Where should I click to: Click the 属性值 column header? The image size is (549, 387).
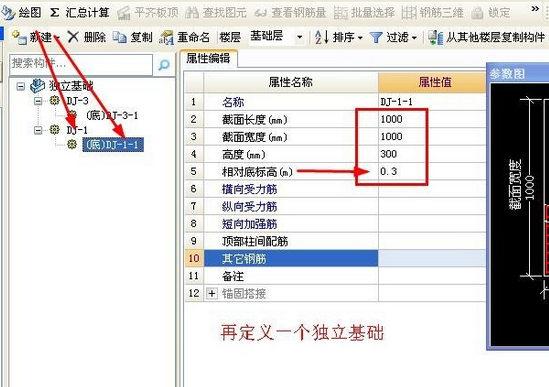click(432, 83)
